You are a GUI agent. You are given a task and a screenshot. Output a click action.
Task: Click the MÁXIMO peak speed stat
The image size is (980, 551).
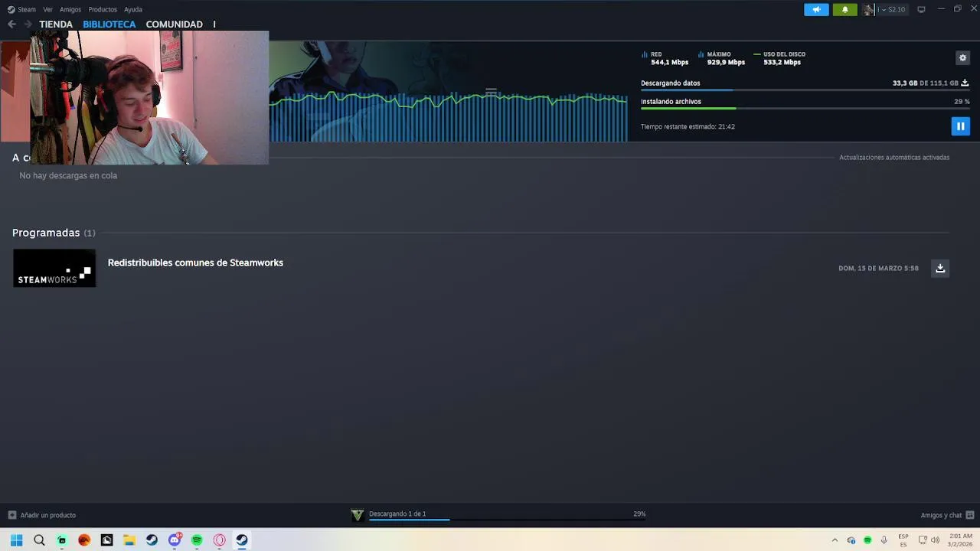click(x=721, y=58)
